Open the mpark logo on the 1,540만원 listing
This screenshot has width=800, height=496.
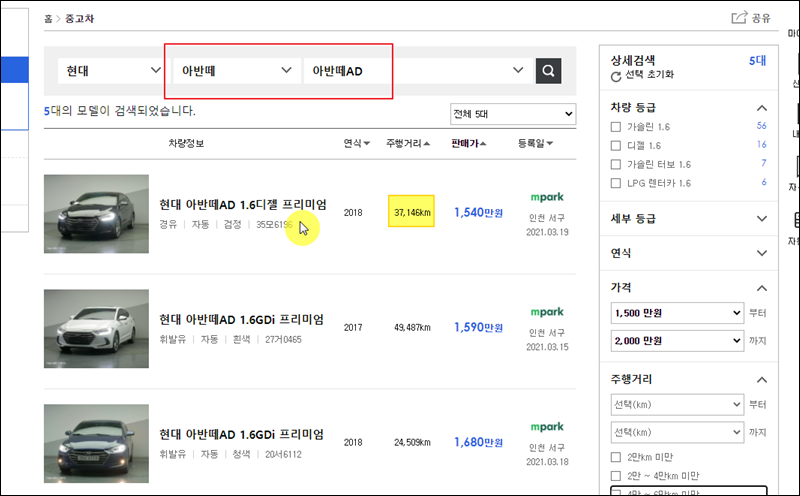point(547,197)
